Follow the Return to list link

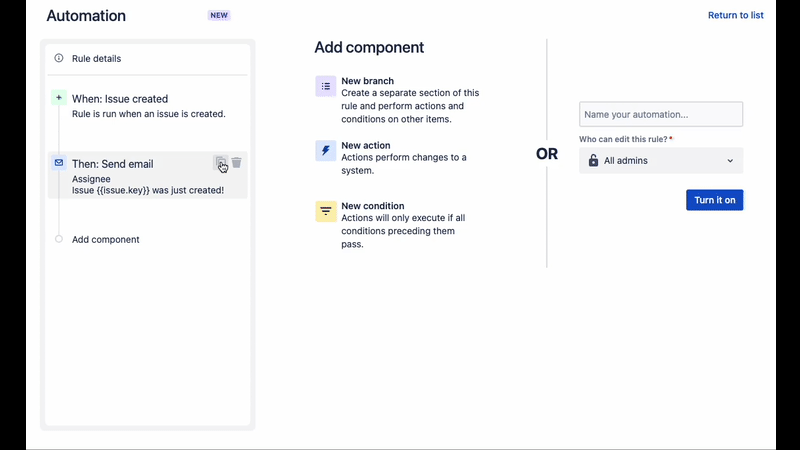[735, 15]
